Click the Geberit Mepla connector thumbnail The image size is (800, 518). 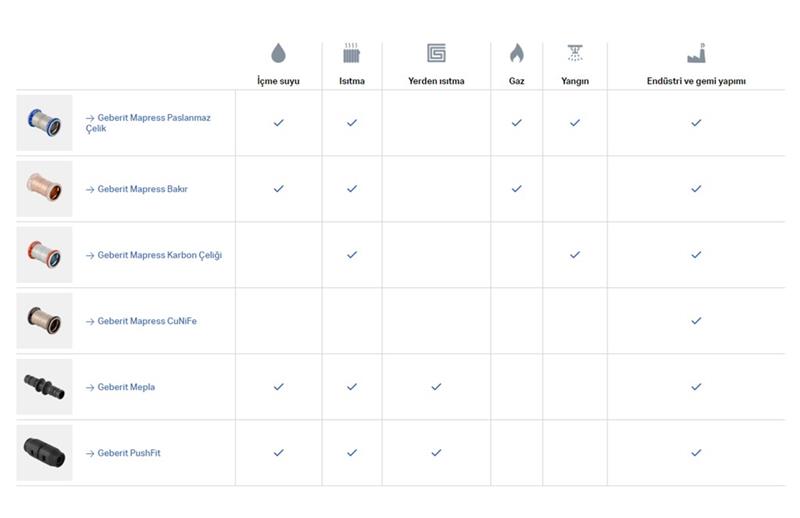(x=44, y=387)
